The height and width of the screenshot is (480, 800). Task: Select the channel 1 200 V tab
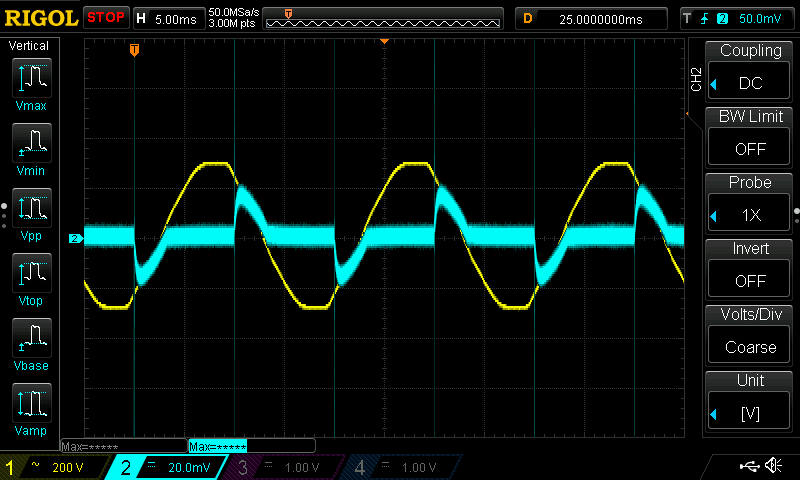coord(54,467)
